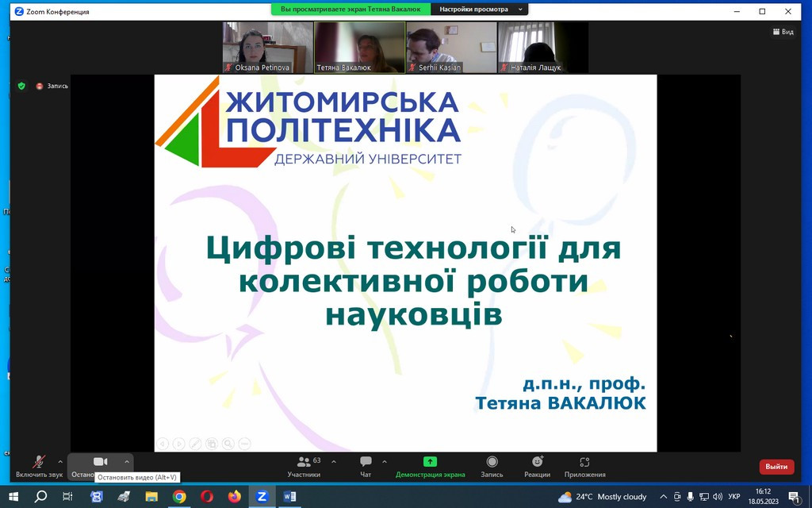Open weather widget 24°C Mostly cloudy
Screen dimensions: 812x508
[603, 497]
